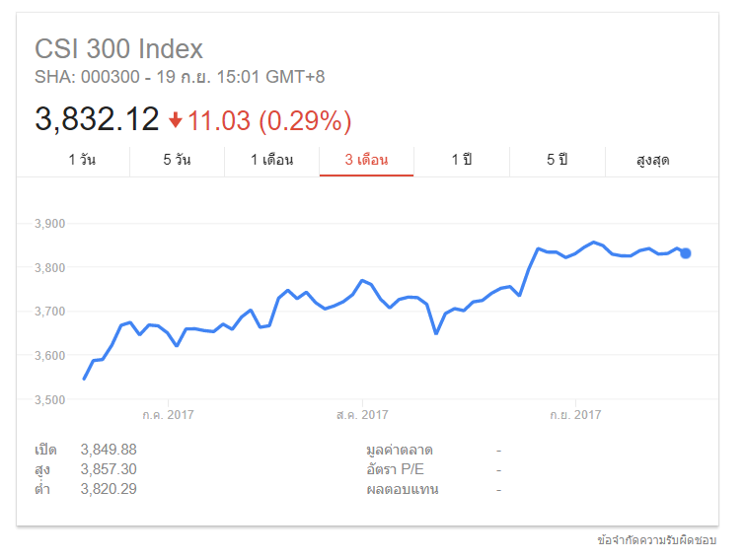
Task: Open the ข้อจำกัดความรับผิดชอบ disclaimer link
Action: click(656, 540)
